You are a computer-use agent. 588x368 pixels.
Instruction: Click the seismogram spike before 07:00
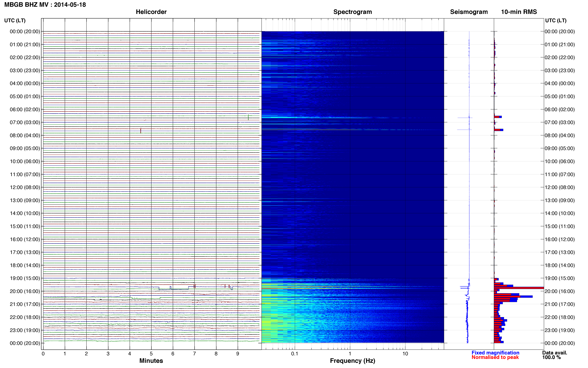click(465, 118)
